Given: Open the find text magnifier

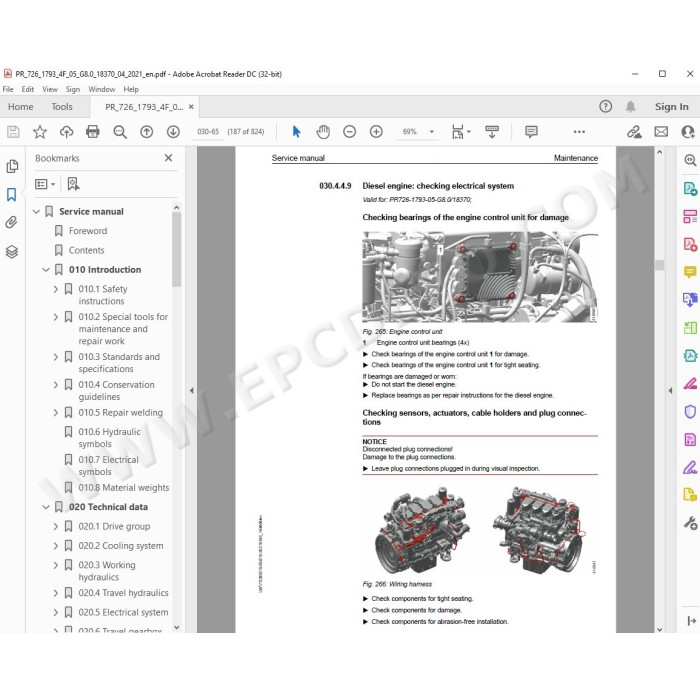Looking at the screenshot, I should tap(120, 132).
